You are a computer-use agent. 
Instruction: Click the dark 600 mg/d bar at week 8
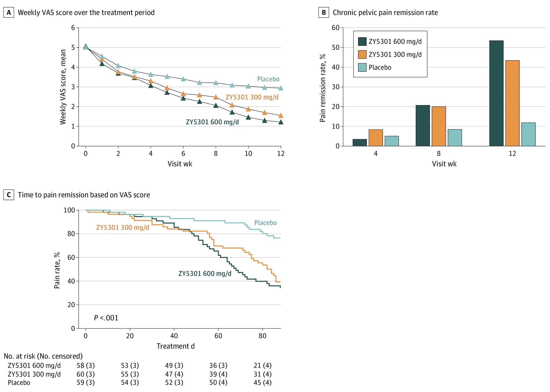[x=423, y=125]
